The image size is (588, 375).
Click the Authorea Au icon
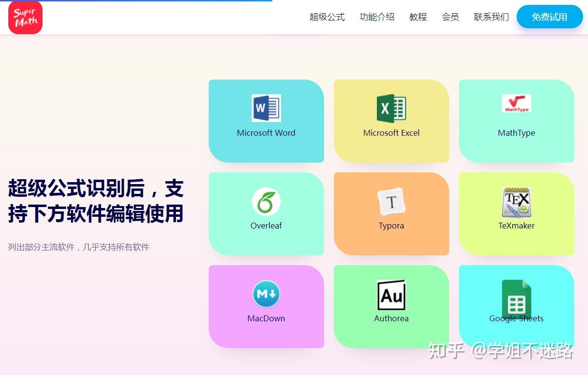[391, 295]
